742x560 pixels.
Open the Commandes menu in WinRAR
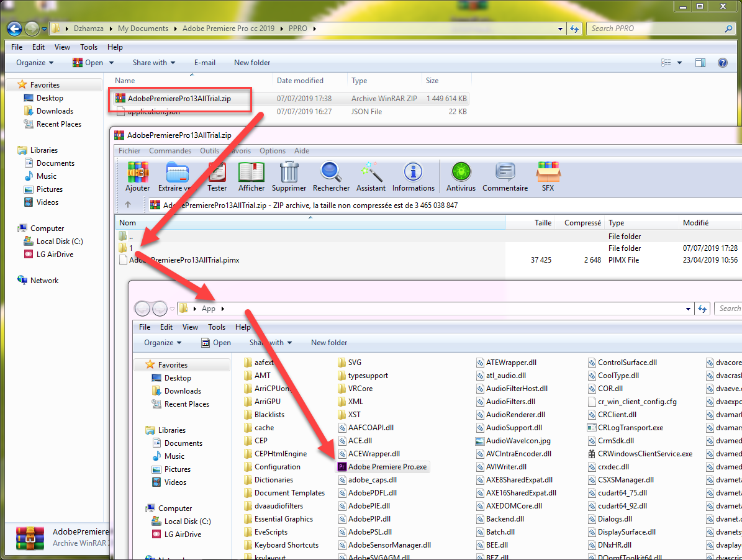click(170, 151)
